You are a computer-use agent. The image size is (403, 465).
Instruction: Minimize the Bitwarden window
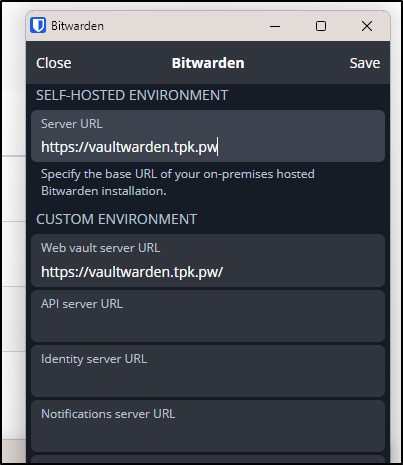pos(275,26)
